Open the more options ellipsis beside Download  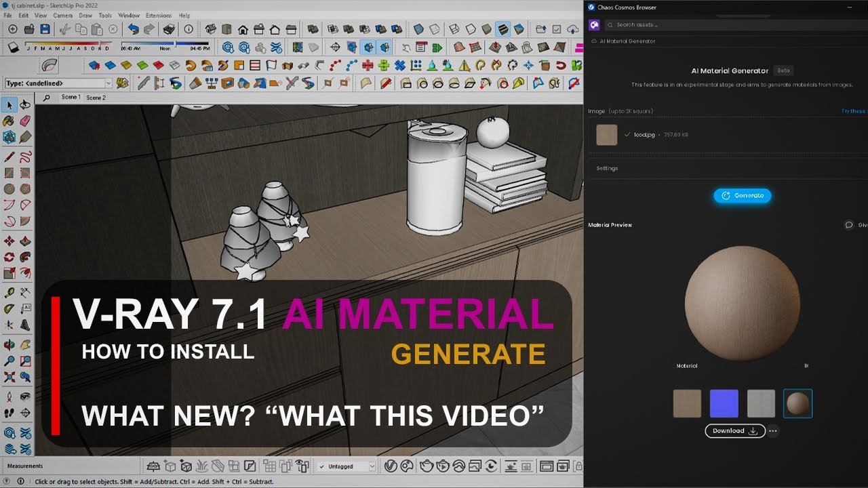point(773,431)
